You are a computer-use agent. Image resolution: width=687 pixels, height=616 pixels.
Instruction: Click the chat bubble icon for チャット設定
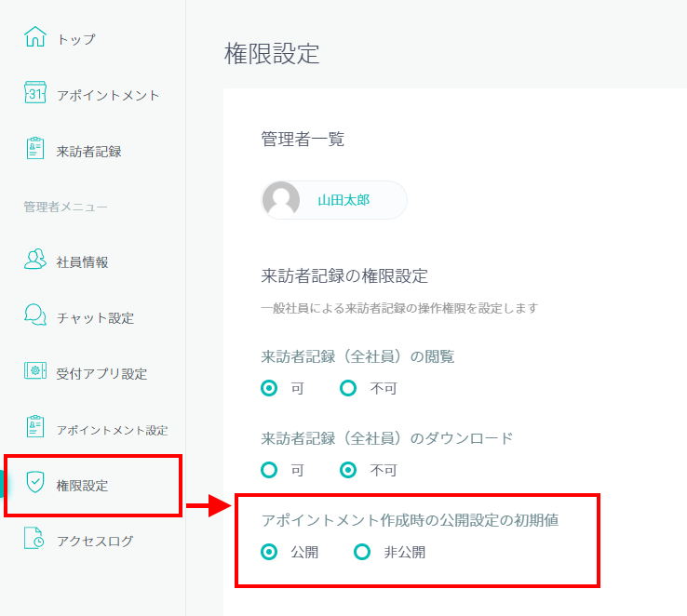point(35,315)
